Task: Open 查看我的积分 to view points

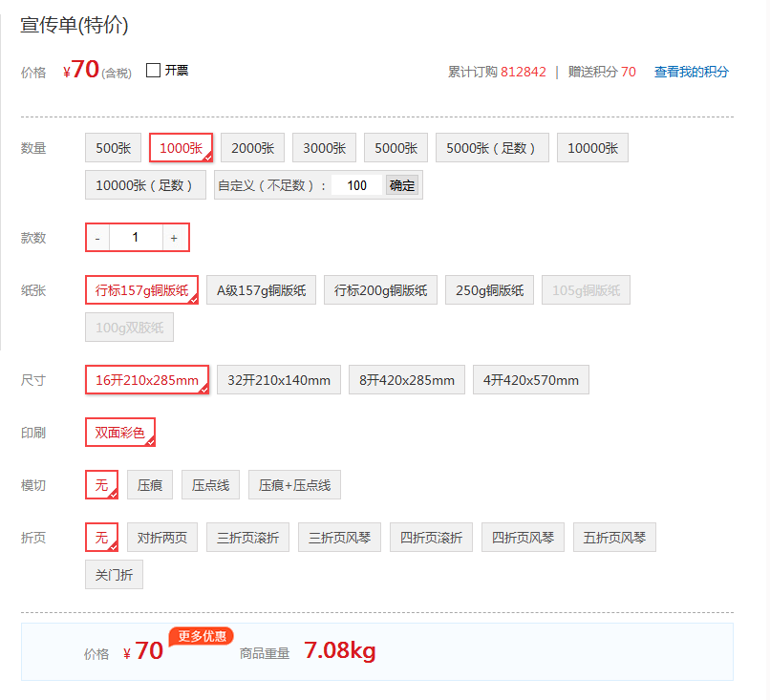Action: pos(691,71)
